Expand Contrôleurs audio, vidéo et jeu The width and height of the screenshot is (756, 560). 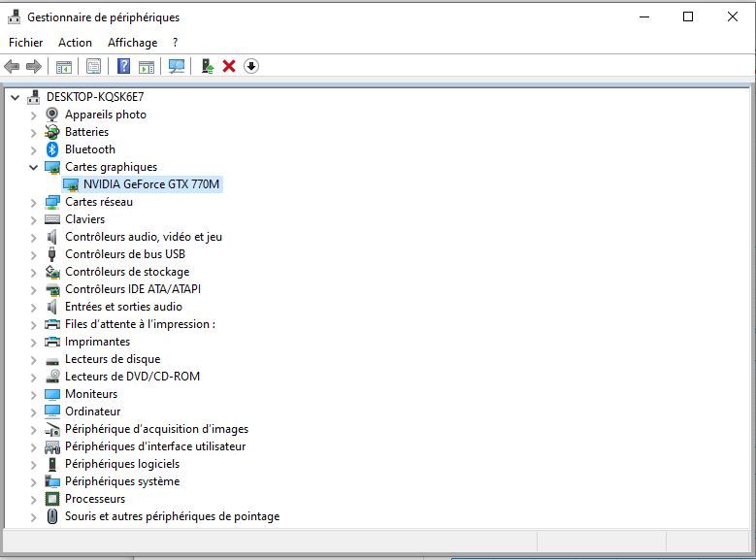point(33,238)
